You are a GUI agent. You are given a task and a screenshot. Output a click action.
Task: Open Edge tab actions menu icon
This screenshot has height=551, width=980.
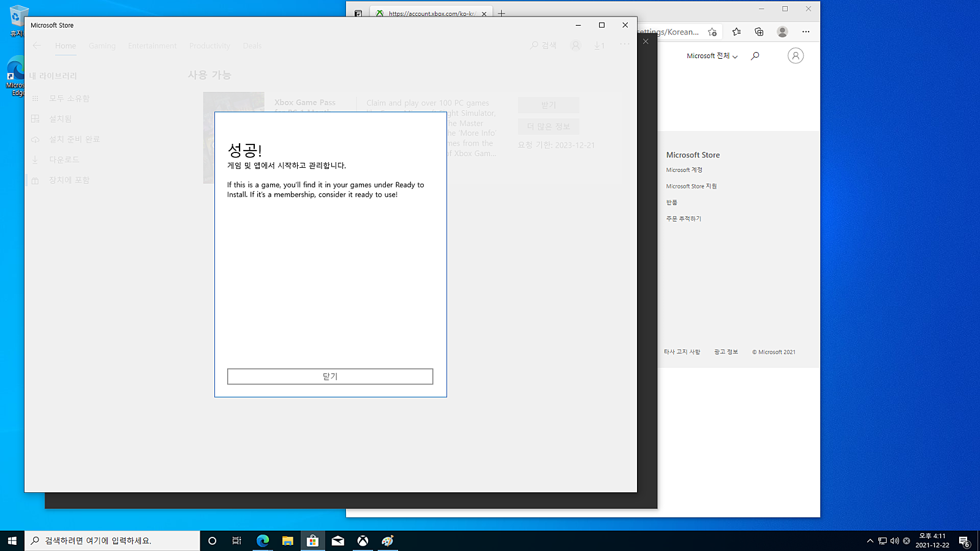pyautogui.click(x=358, y=13)
